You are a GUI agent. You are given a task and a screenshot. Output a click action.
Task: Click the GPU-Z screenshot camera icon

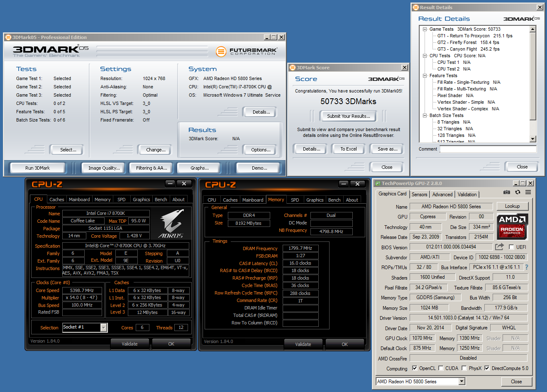pos(506,192)
